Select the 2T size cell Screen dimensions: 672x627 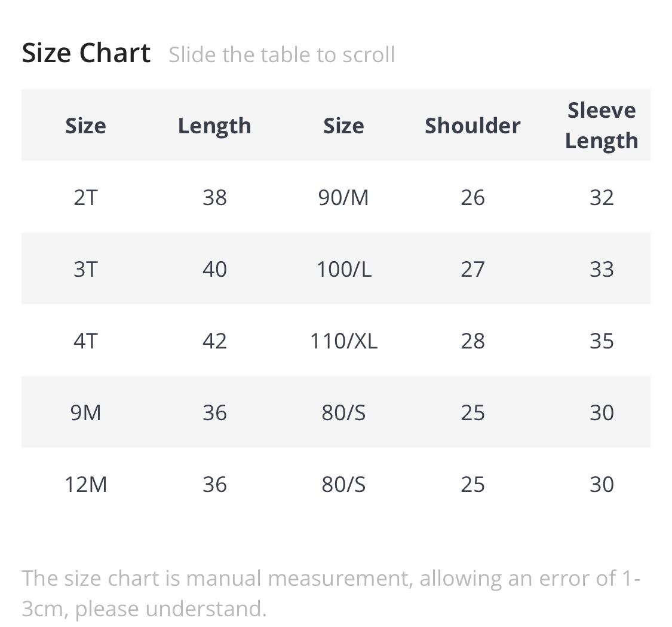[85, 197]
